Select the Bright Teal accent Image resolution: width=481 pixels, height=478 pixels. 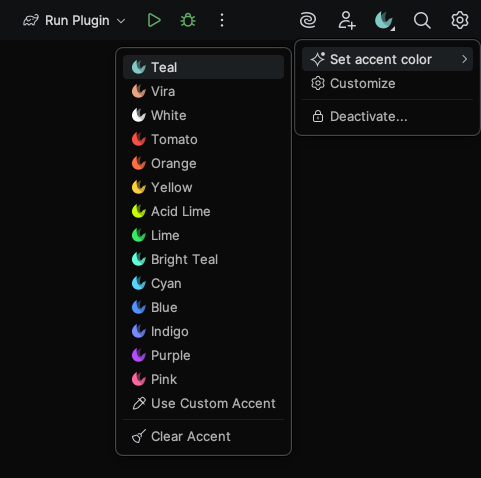point(203,259)
